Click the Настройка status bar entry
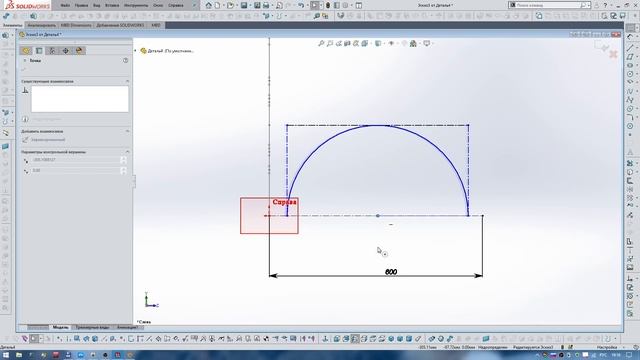The image size is (640, 360). tap(607, 347)
